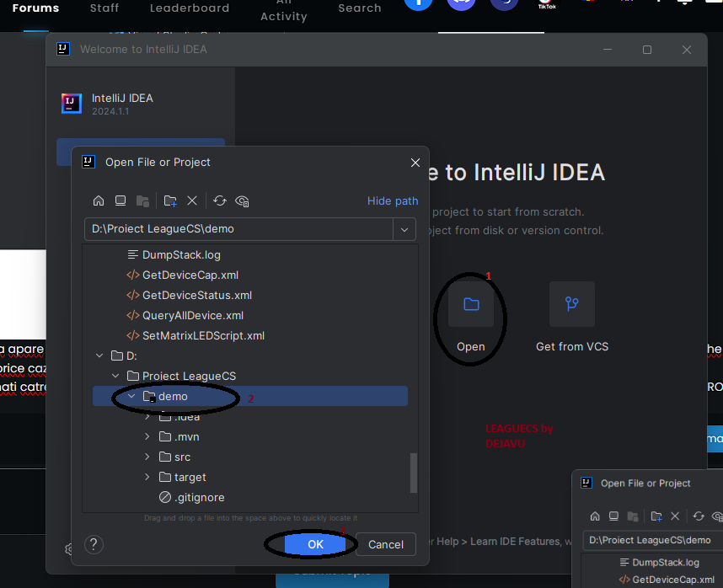The image size is (723, 588).
Task: Click the New Directory icon in front dialog
Action: (170, 201)
